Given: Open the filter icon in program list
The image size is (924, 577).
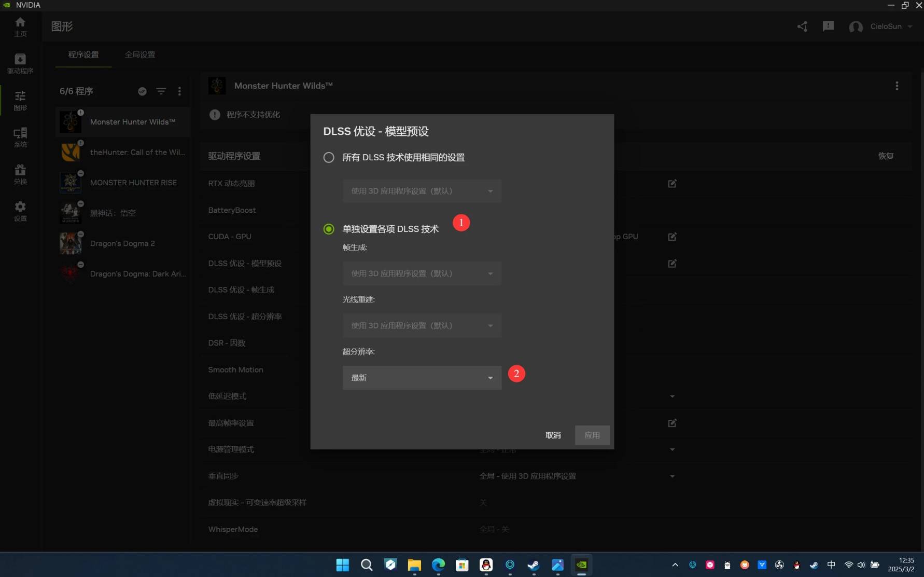Looking at the screenshot, I should [x=161, y=91].
